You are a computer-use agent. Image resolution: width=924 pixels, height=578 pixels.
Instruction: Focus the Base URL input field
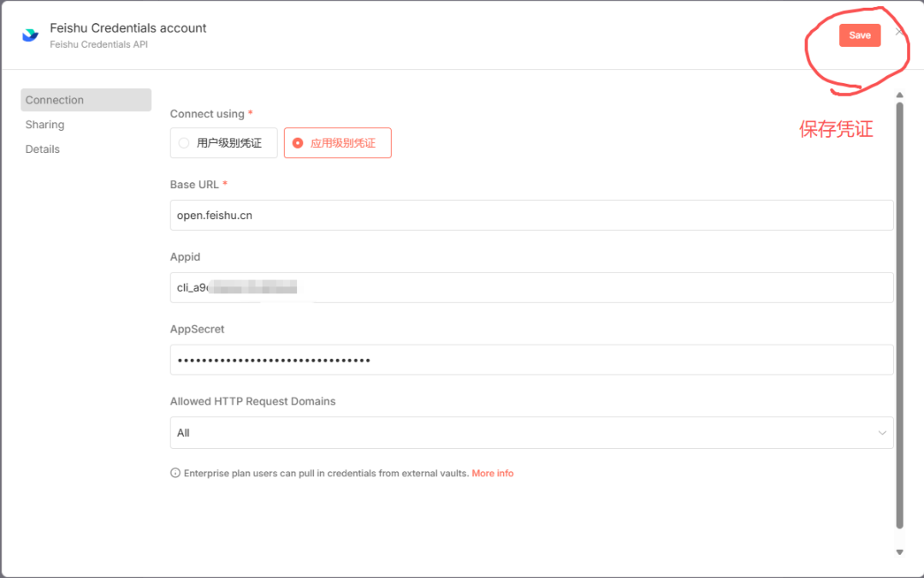(530, 215)
